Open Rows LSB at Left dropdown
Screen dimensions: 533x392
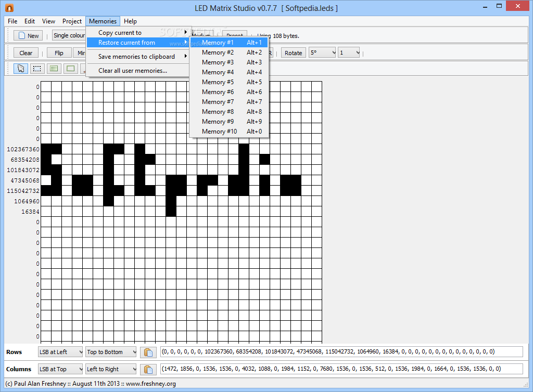click(x=60, y=352)
